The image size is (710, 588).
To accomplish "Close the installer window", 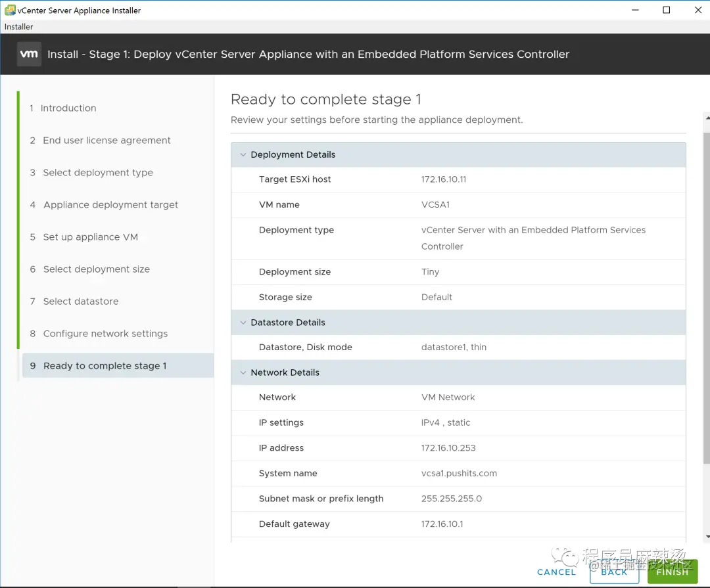I will click(x=698, y=10).
